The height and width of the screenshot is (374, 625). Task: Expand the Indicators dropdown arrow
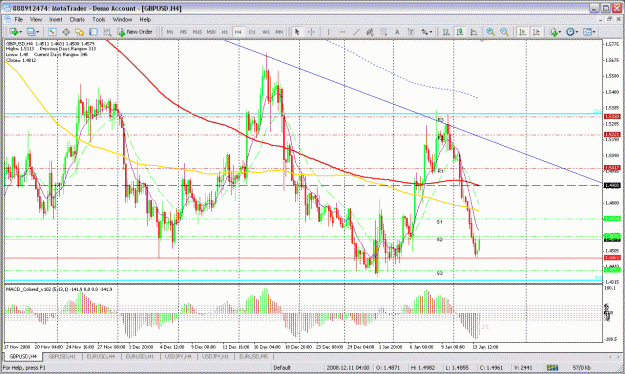(560, 32)
